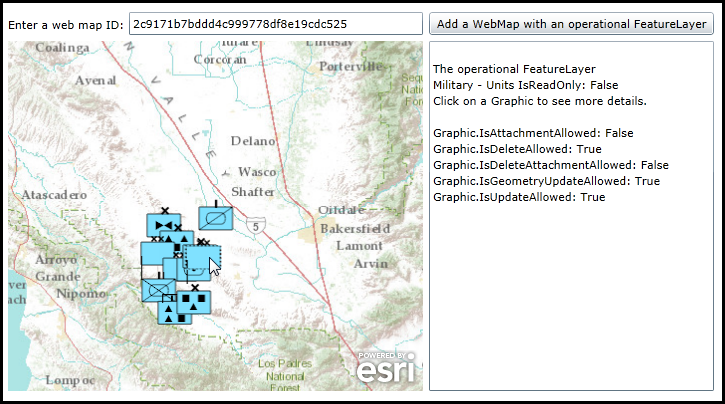Click the Corcoran map label
Screen dimensions: 725x404
220,60
